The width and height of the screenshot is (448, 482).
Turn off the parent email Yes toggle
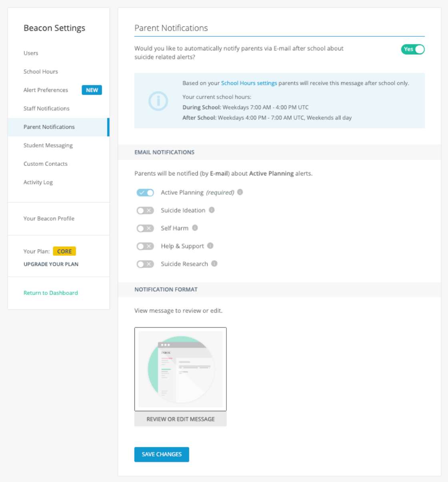click(x=413, y=49)
